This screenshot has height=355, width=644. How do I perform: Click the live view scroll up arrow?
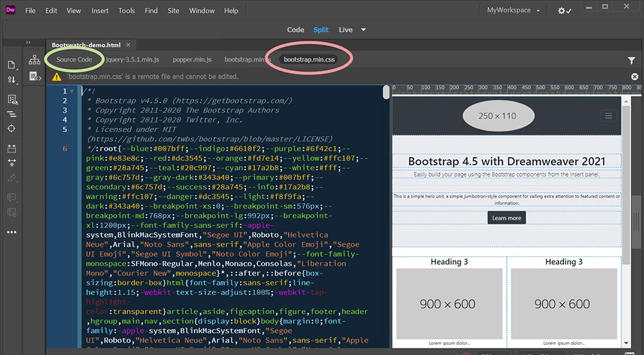point(626,101)
